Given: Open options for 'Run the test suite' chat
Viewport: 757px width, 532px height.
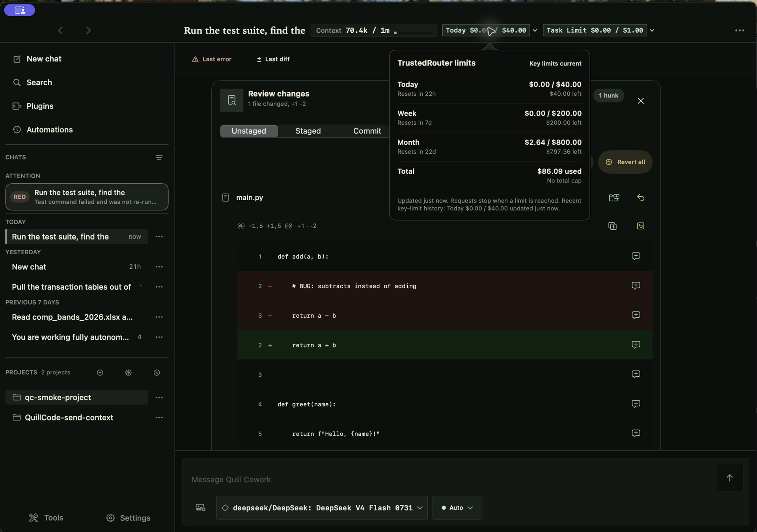Looking at the screenshot, I should 159,237.
